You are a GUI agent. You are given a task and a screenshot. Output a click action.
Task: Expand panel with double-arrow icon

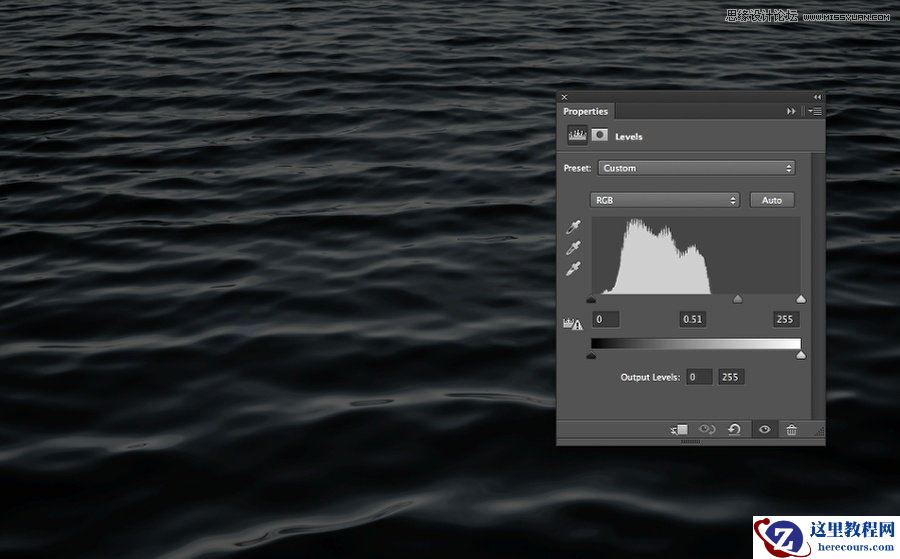(x=791, y=111)
